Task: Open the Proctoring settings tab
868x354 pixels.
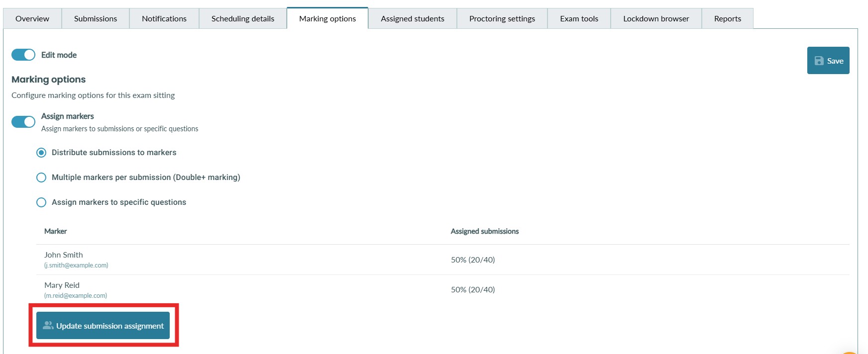Action: click(x=502, y=19)
